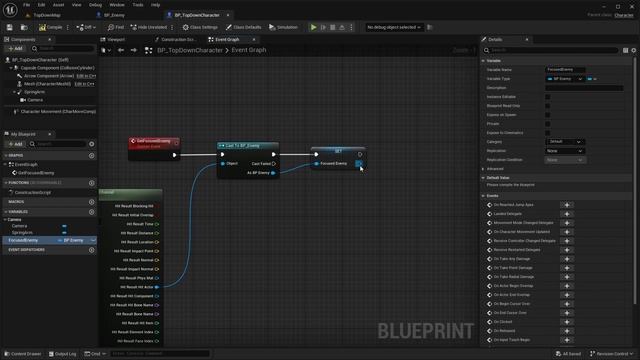Collapse the Camera variable category
640x360 pixels.
pos(6,220)
